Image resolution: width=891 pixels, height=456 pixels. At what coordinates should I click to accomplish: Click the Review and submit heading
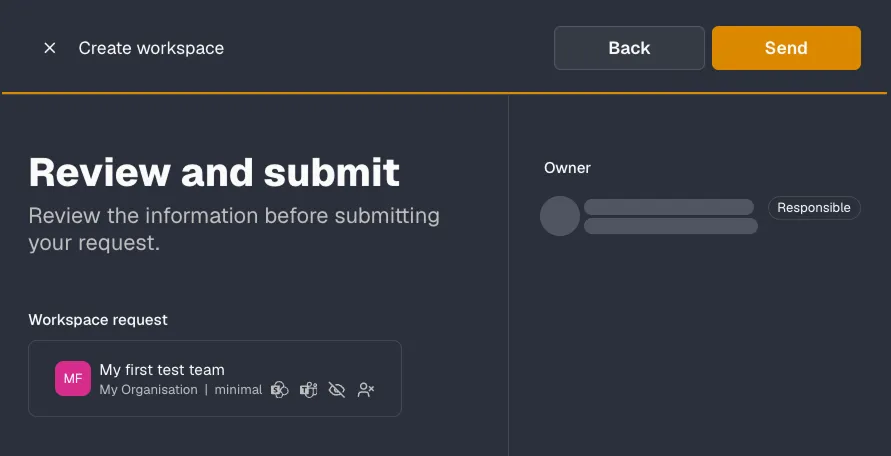[x=214, y=172]
